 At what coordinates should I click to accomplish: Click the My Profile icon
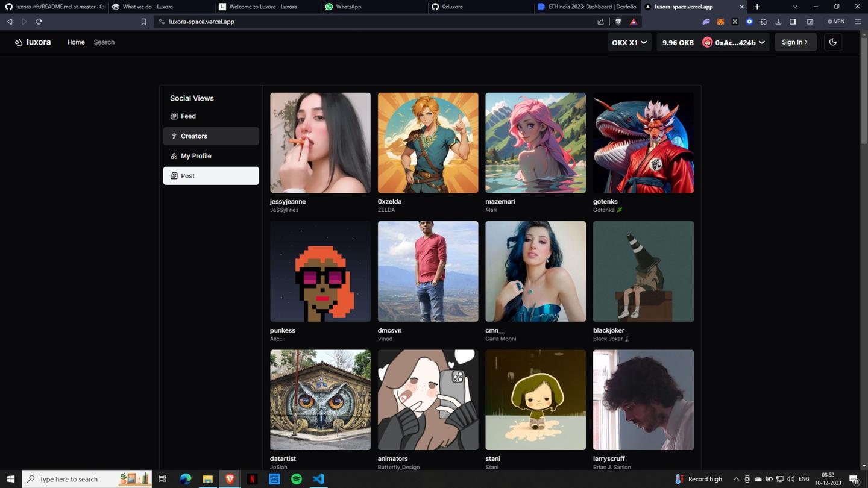(174, 156)
